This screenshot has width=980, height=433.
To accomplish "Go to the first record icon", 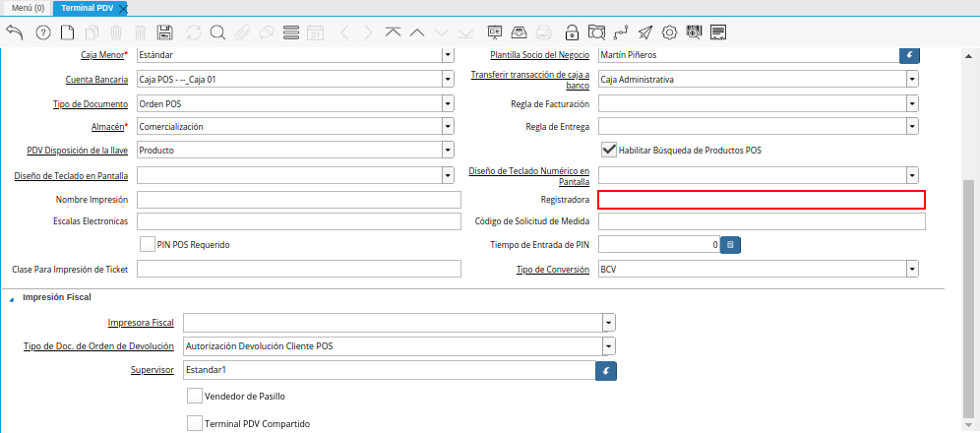I will 393,32.
